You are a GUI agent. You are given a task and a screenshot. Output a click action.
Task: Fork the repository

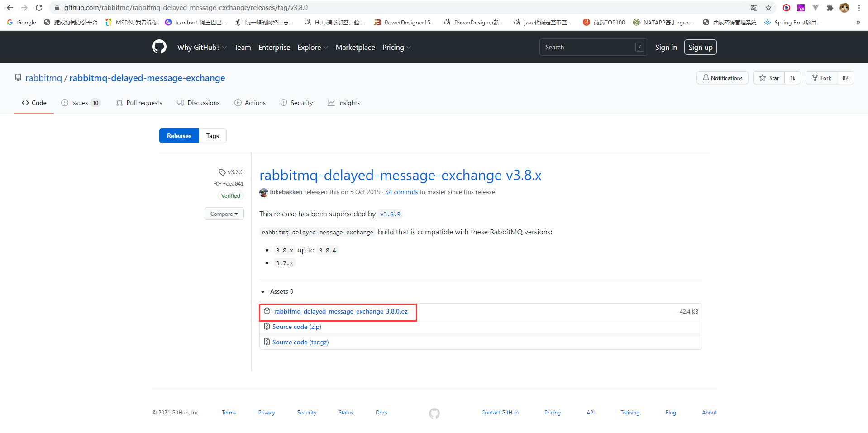[821, 78]
